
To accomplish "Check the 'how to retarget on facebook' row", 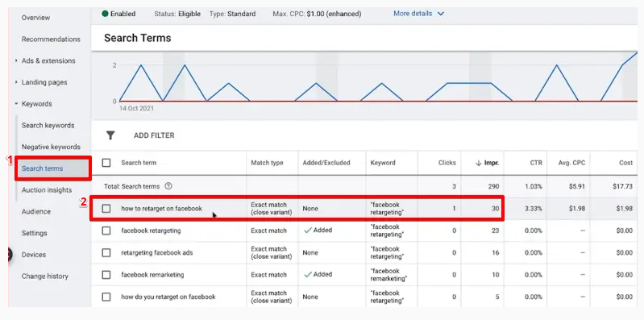I will click(x=106, y=209).
